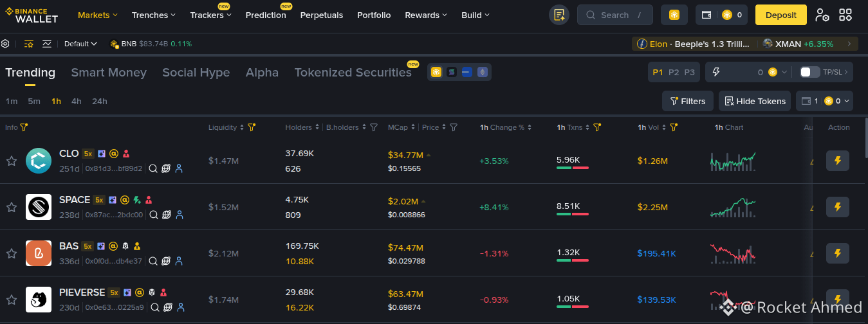Viewport: 868px width, 324px height.
Task: Select the Solana chain filter icon
Action: point(452,72)
